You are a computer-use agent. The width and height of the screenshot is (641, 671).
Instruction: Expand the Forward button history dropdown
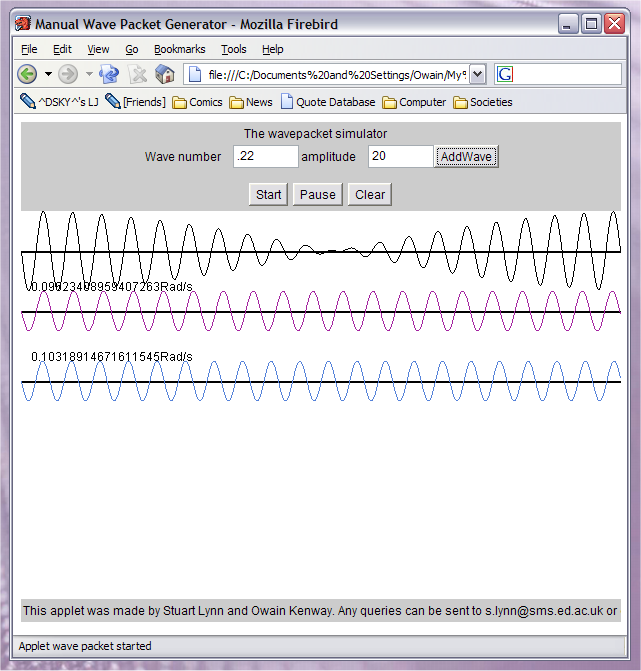(x=88, y=74)
